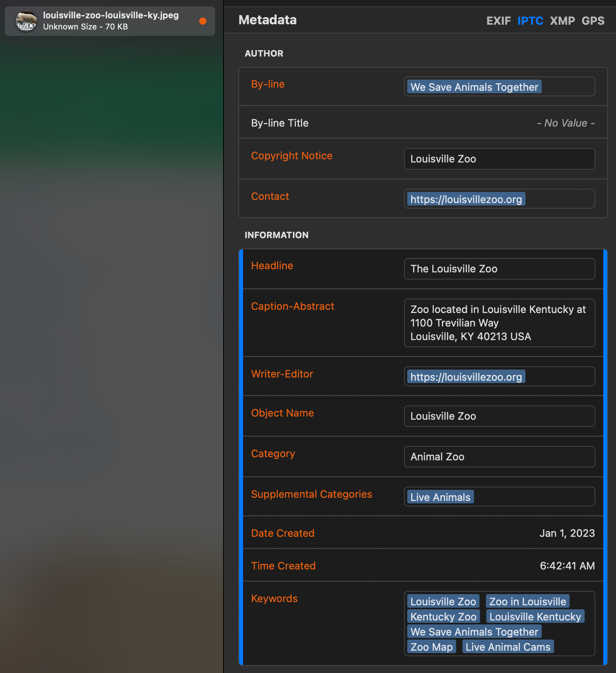Screen dimensions: 616x673
Task: Edit the Category field 'Animal Zoo'
Action: tap(500, 457)
